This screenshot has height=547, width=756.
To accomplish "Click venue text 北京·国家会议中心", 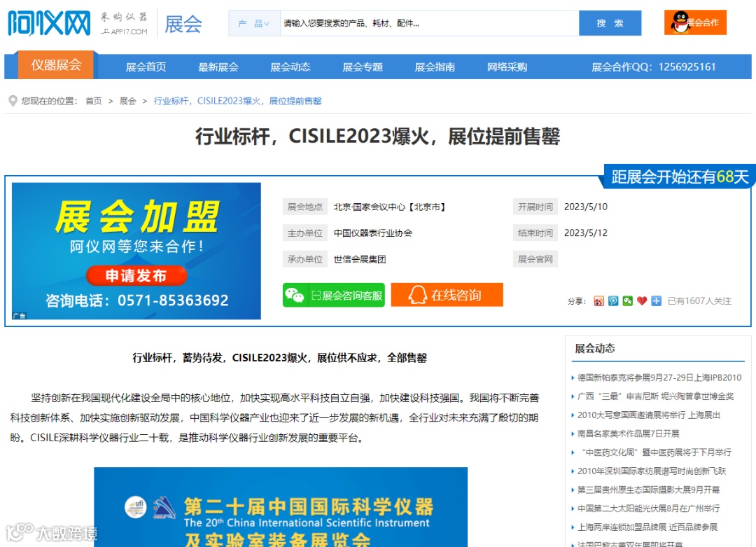I will click(390, 207).
